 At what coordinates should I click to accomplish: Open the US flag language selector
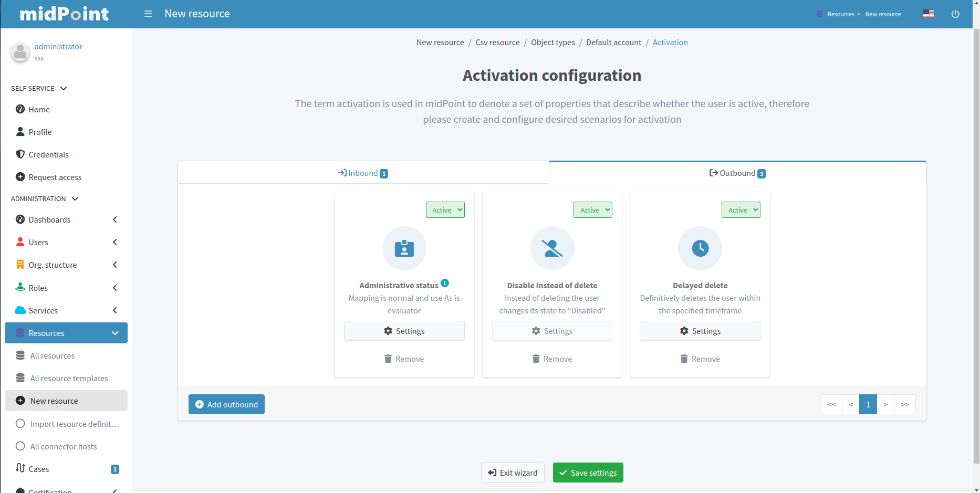pos(928,14)
